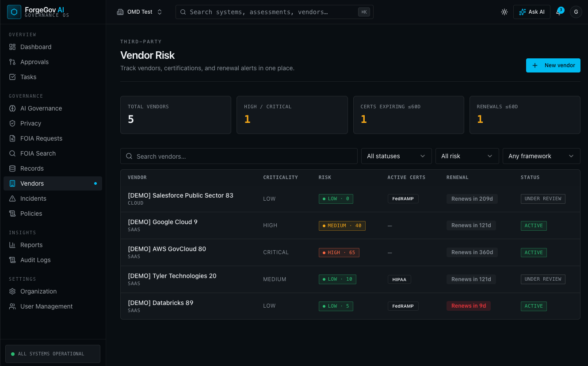Click Salesforce row UNDER REVIEW status
The height and width of the screenshot is (366, 588).
pyautogui.click(x=543, y=199)
